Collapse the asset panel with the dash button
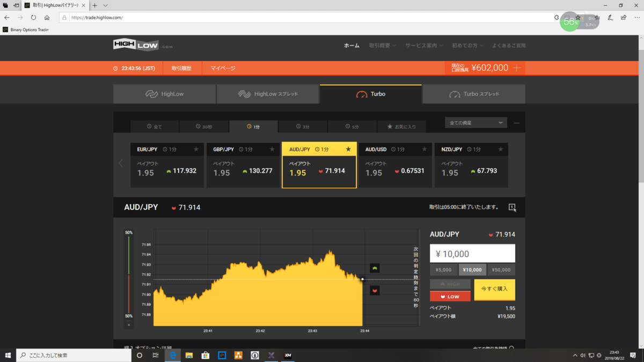The image size is (644, 362). [517, 123]
